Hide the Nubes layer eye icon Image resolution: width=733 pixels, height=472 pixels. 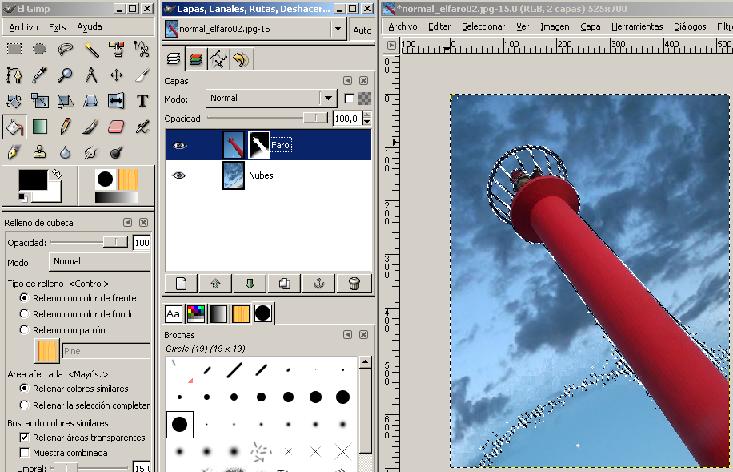click(x=179, y=176)
